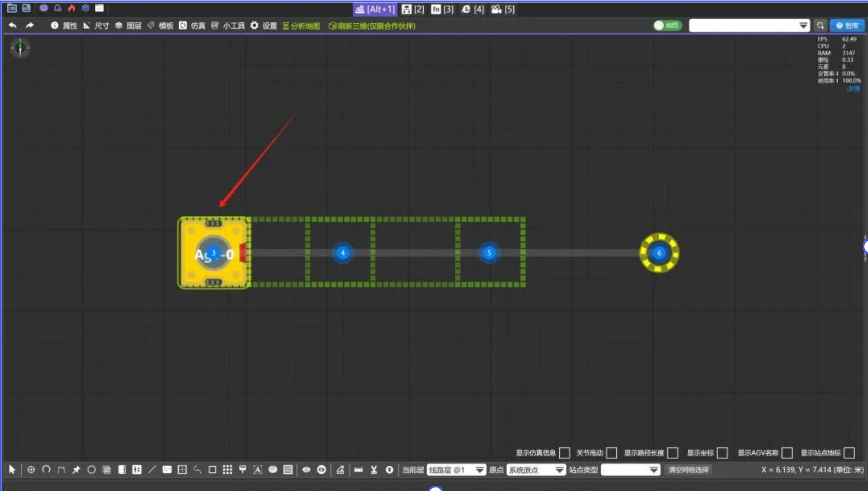Select the curved arc tool

(x=46, y=470)
